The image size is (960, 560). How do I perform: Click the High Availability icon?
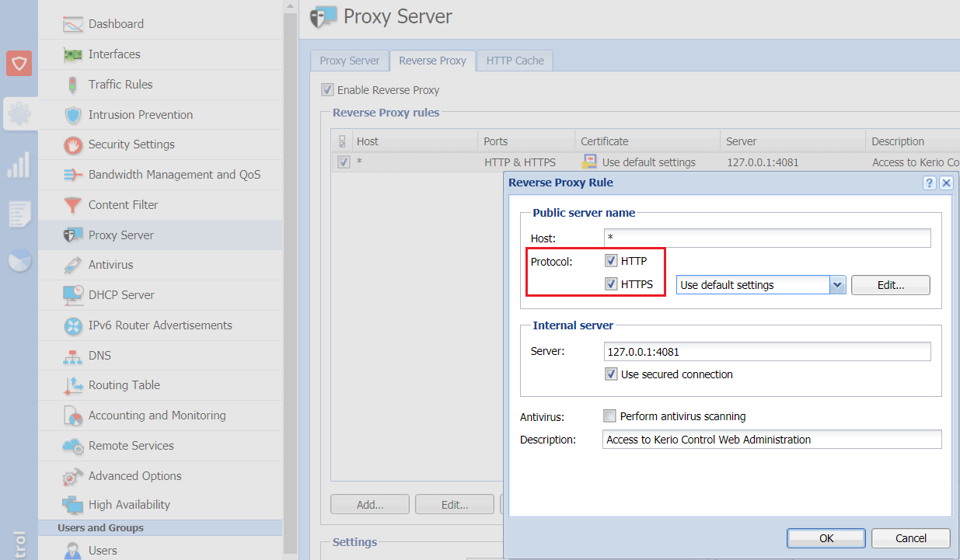coord(73,505)
